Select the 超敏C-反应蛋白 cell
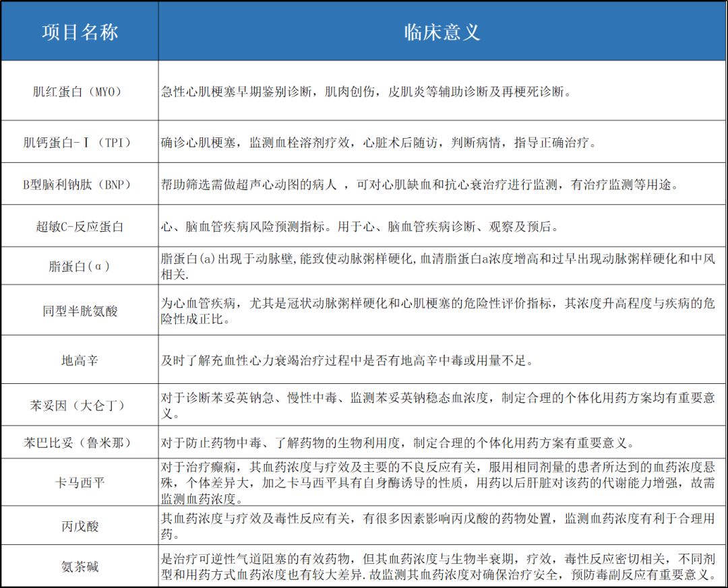The width and height of the screenshot is (728, 588). pyautogui.click(x=80, y=227)
